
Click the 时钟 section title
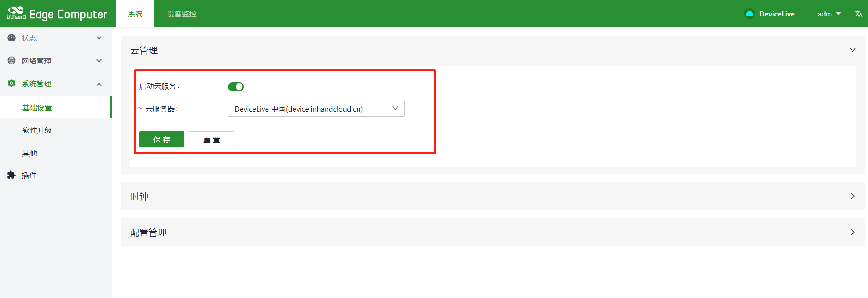139,196
